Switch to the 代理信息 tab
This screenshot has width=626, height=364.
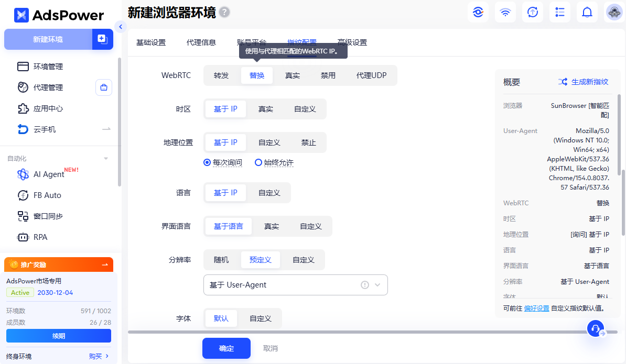pyautogui.click(x=201, y=42)
